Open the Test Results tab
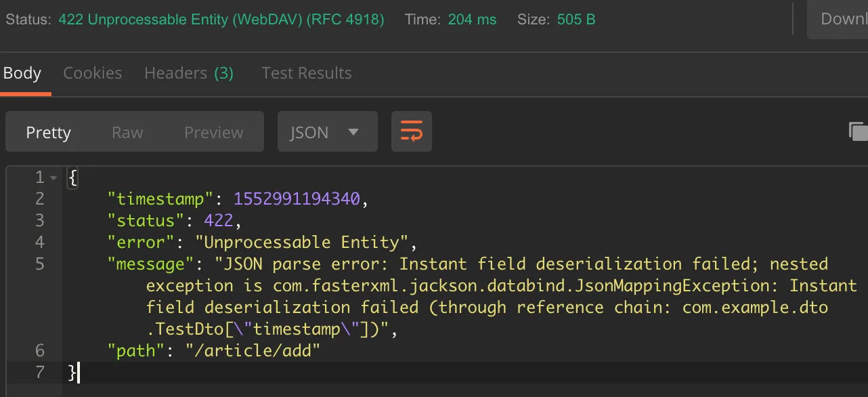The image size is (868, 397). tap(307, 73)
